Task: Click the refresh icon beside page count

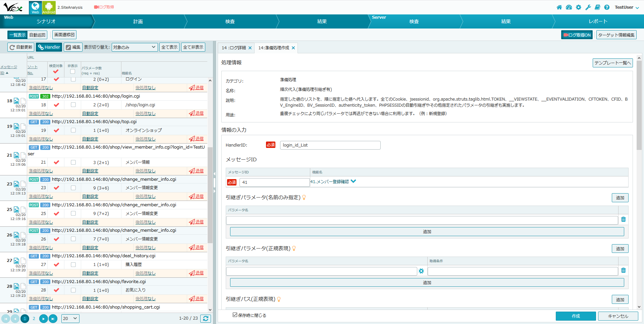Action: [x=206, y=318]
